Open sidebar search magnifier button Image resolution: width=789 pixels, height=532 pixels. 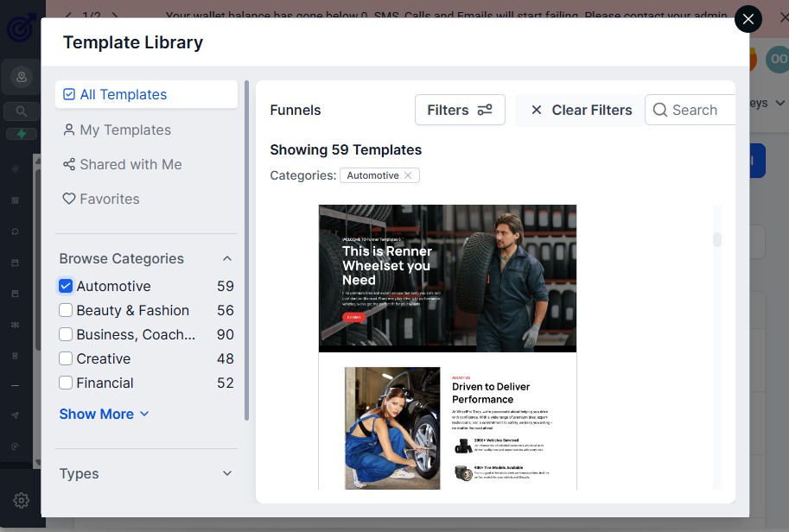click(21, 111)
